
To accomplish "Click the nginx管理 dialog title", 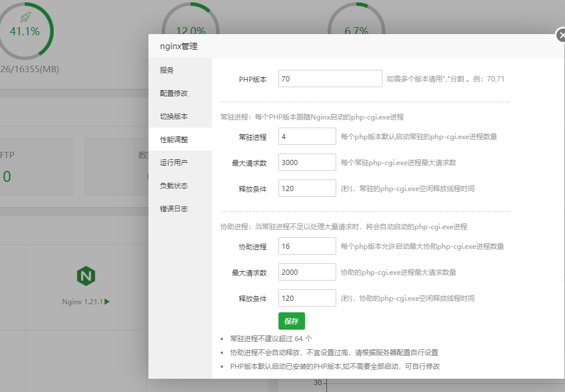I will point(179,46).
